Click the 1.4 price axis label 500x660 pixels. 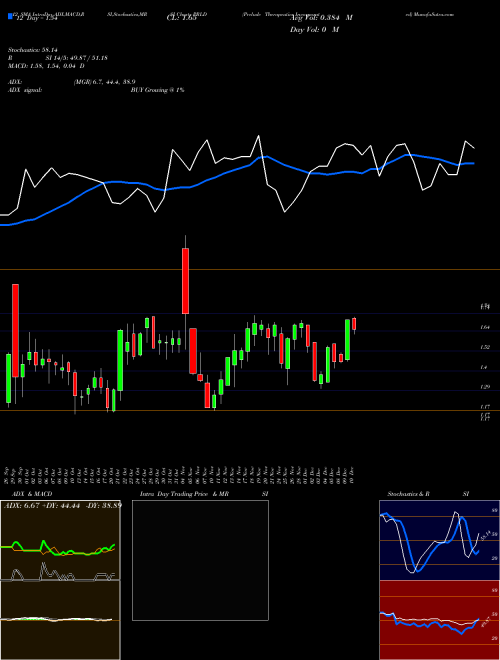[x=484, y=367]
